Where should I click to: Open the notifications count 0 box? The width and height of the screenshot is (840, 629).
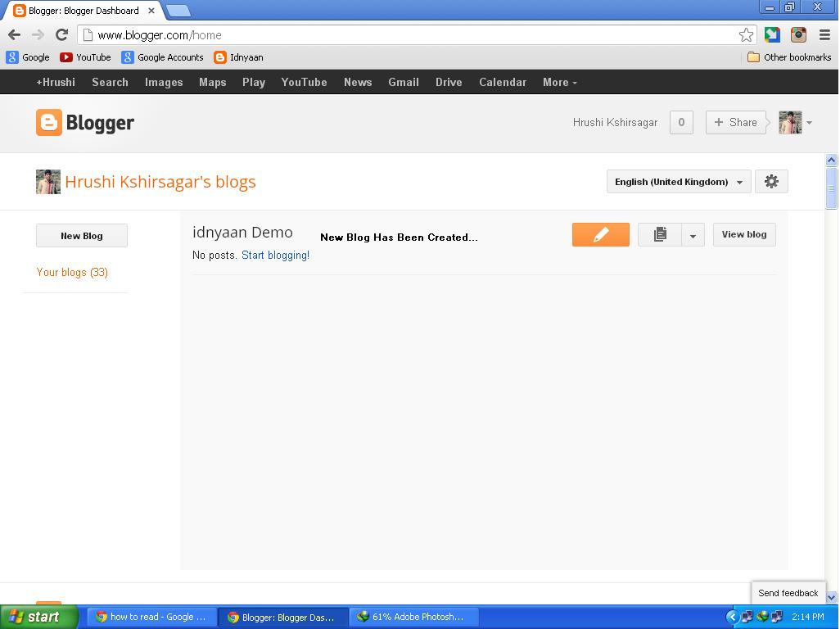[681, 123]
